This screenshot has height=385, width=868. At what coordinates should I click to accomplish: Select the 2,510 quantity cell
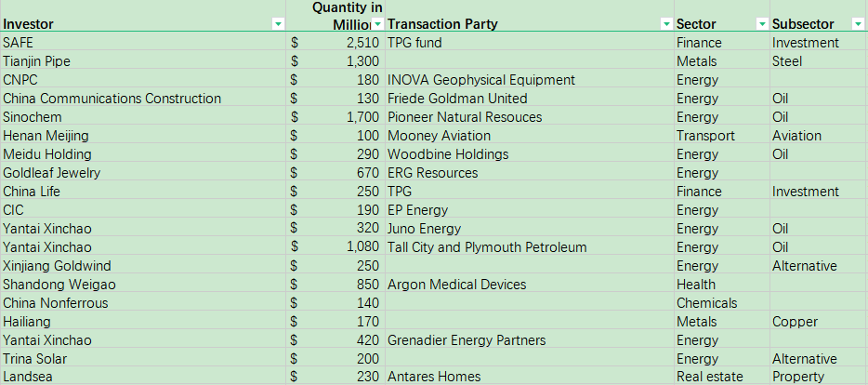point(362,43)
